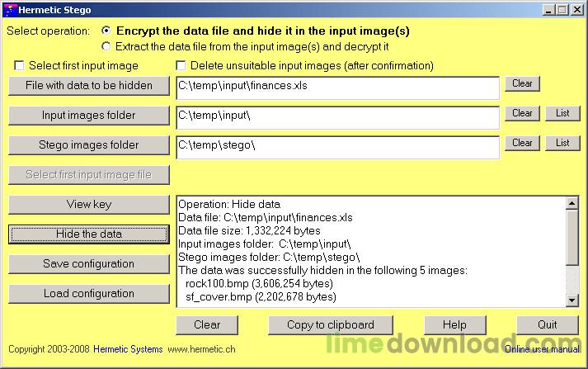Click Hide the data button
Image resolution: width=588 pixels, height=369 pixels.
(x=89, y=234)
